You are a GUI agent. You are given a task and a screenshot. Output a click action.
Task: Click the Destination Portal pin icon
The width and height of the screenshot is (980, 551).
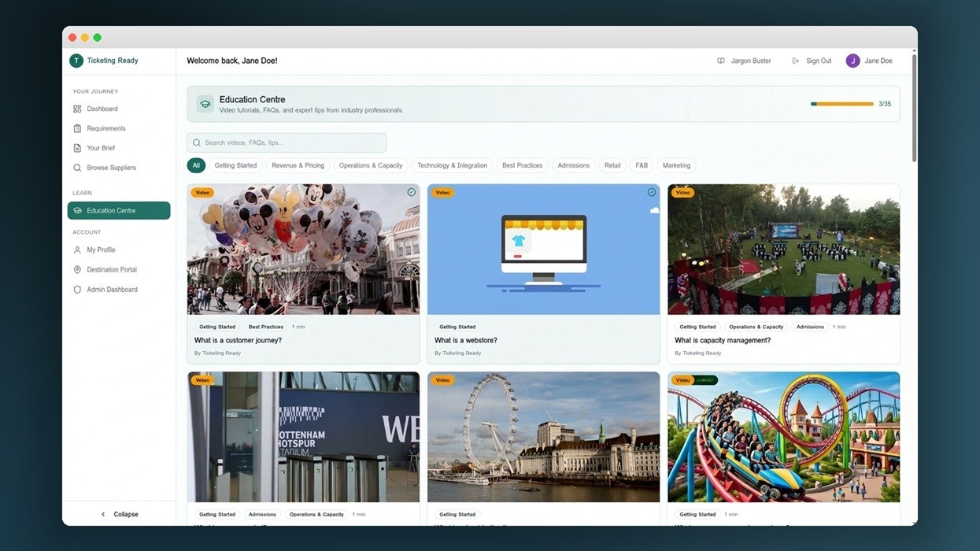click(x=76, y=268)
